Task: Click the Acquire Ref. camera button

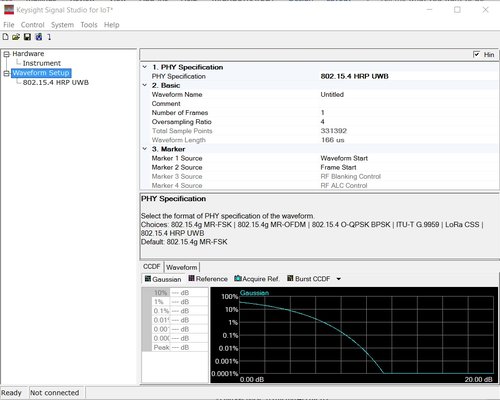Action: pyautogui.click(x=256, y=279)
